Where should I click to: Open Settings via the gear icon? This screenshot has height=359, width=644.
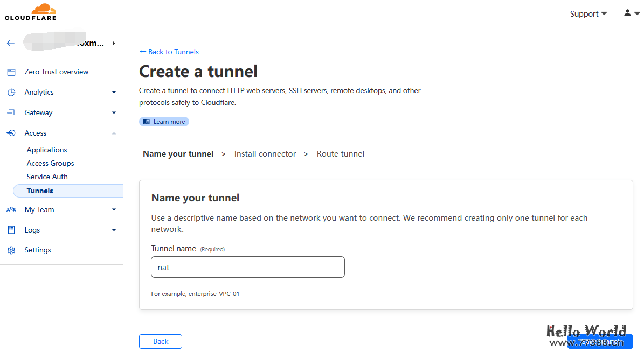[11, 250]
